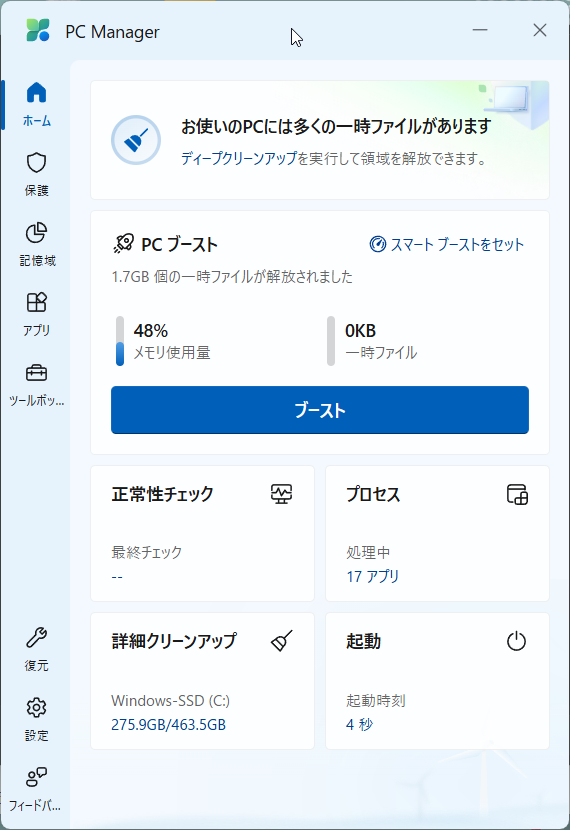Click the 4 秒 startup time text
This screenshot has width=570, height=830.
pos(359,725)
